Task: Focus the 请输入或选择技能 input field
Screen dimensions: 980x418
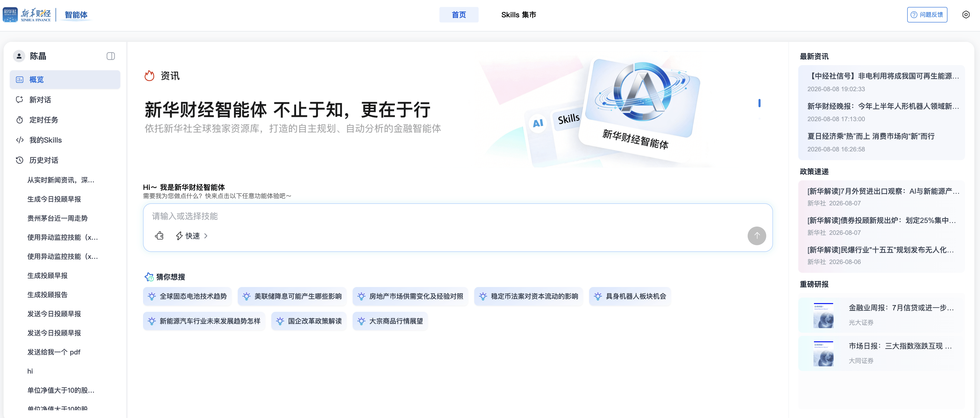Action: coord(457,216)
